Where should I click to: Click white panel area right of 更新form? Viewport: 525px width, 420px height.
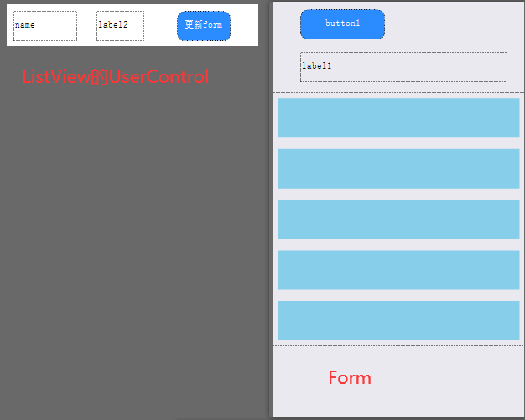click(244, 25)
